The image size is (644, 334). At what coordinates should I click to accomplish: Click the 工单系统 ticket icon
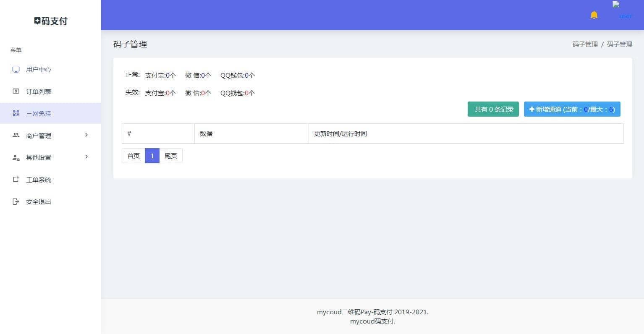(x=16, y=180)
